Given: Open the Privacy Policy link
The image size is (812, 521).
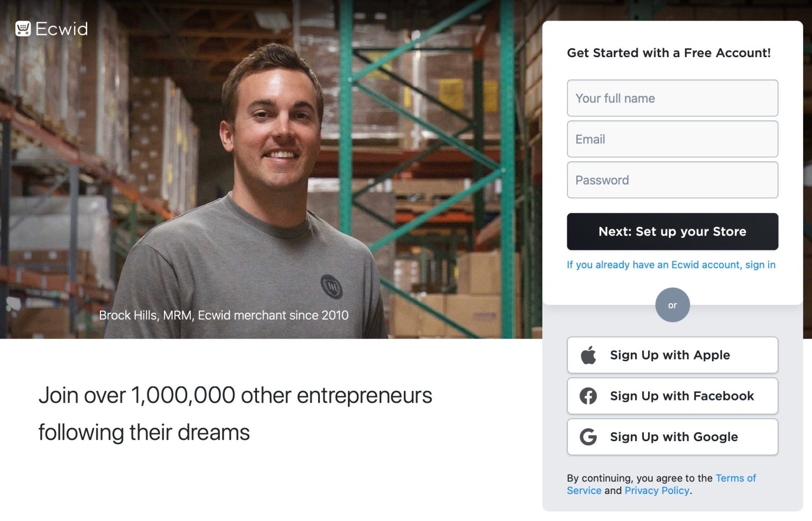Looking at the screenshot, I should tap(657, 490).
